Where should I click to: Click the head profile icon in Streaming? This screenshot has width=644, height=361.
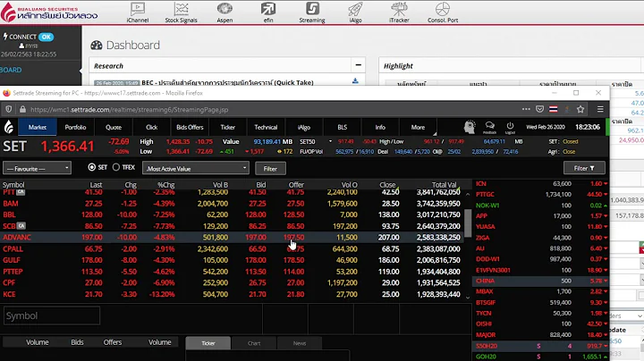click(470, 127)
